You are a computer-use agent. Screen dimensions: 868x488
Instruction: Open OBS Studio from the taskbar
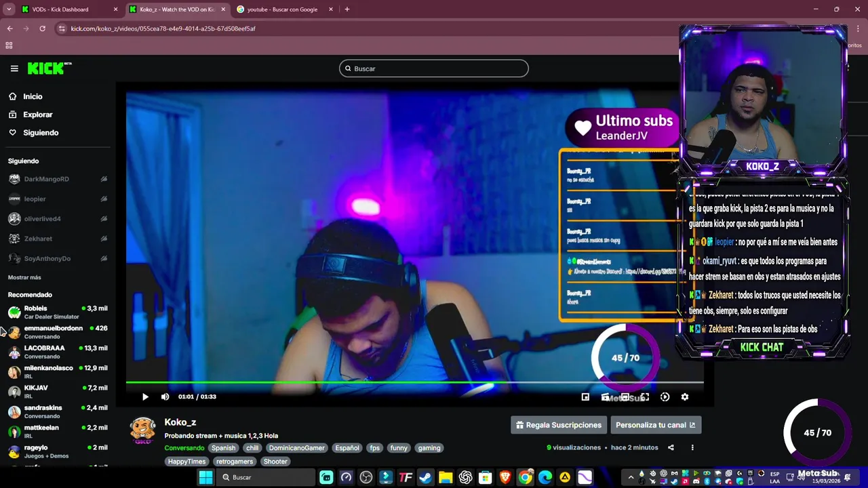click(x=366, y=477)
